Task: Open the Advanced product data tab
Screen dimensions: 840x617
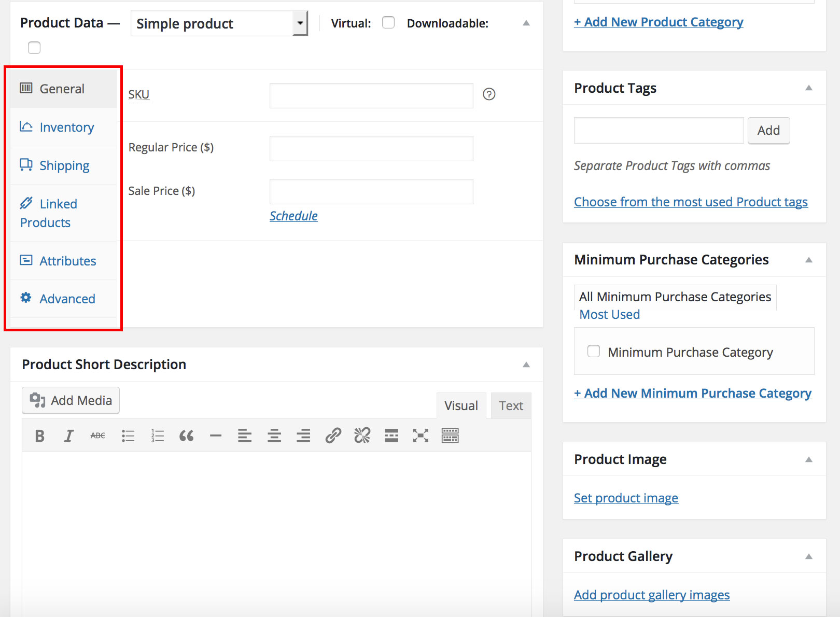Action: 64,299
